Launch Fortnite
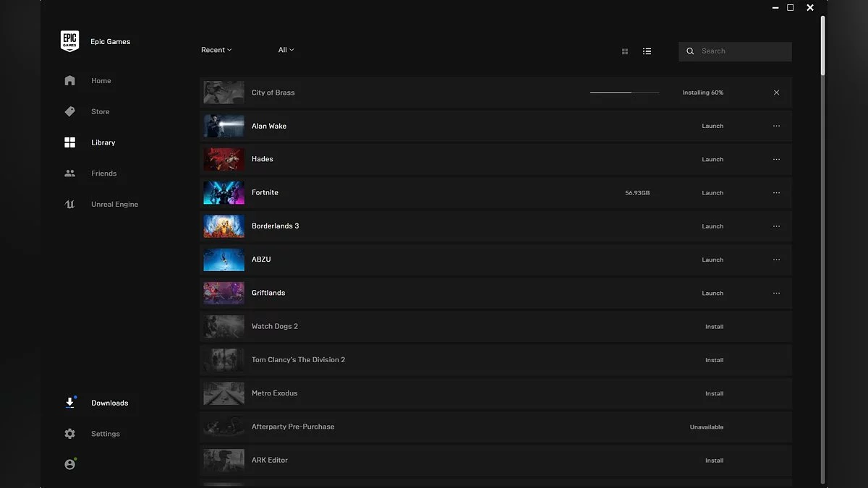The width and height of the screenshot is (868, 488). (x=712, y=193)
